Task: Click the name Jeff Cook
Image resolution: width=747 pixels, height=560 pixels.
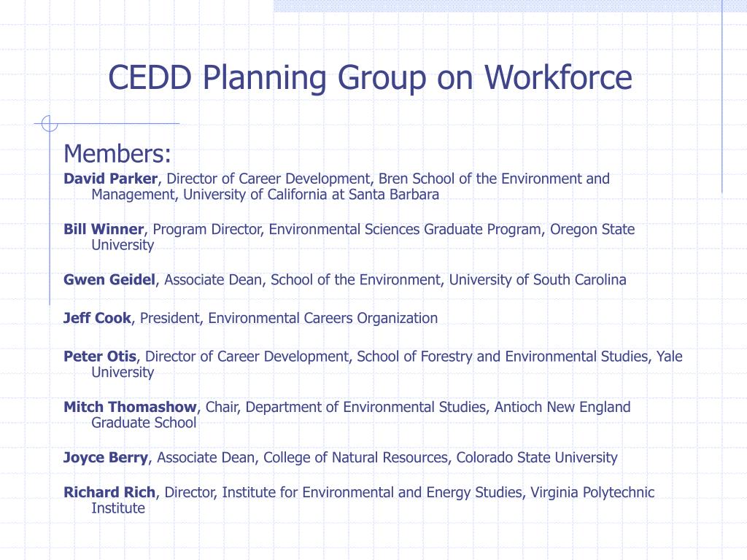Action: click(97, 318)
